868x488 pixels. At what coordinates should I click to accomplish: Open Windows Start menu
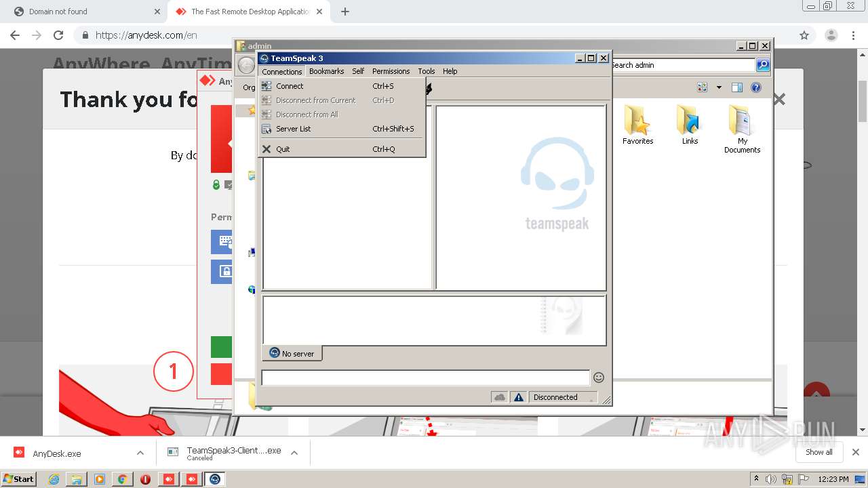[19, 479]
